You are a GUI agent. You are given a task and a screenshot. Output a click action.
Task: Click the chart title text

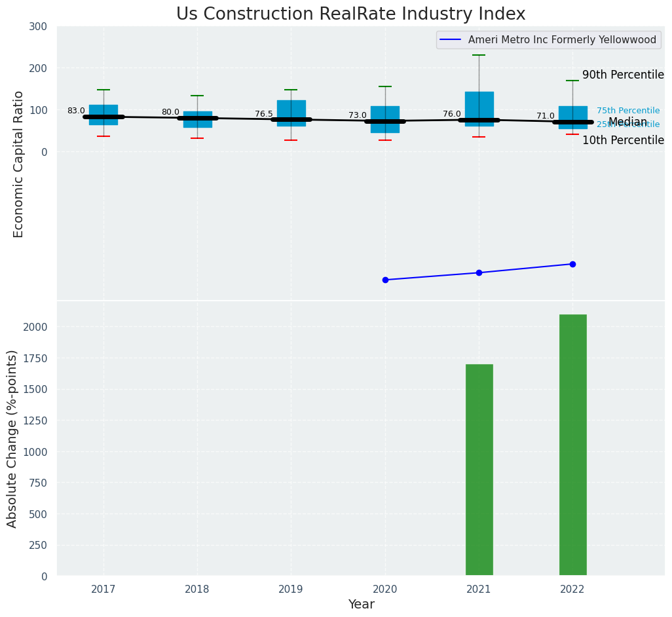350,14
